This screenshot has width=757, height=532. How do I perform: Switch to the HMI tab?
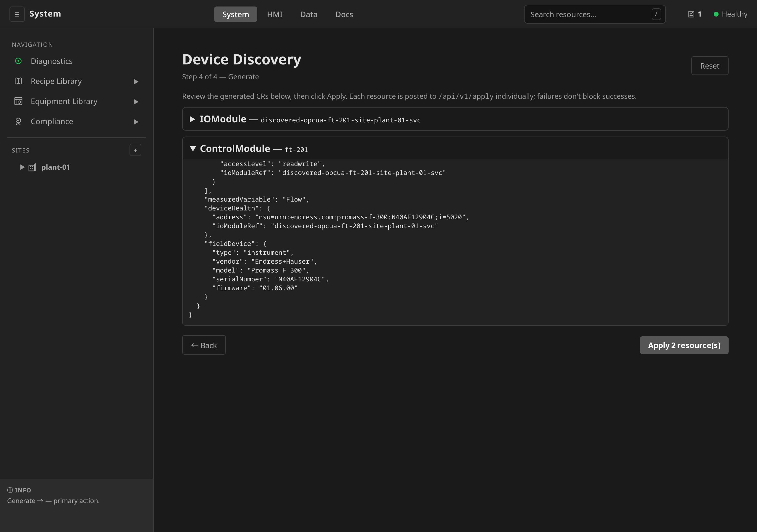(275, 14)
